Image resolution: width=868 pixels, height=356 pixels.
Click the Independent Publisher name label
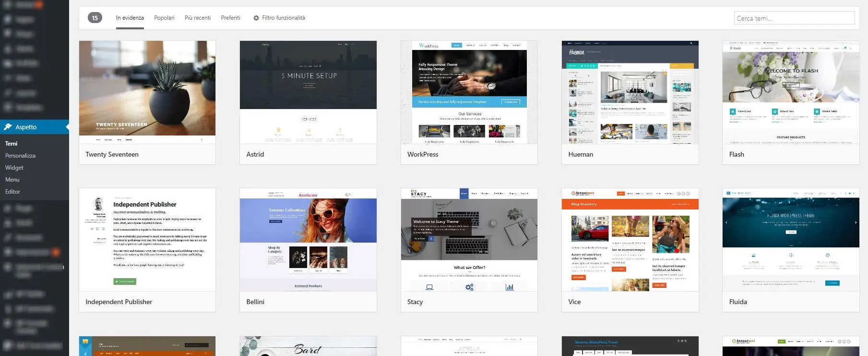tap(119, 302)
